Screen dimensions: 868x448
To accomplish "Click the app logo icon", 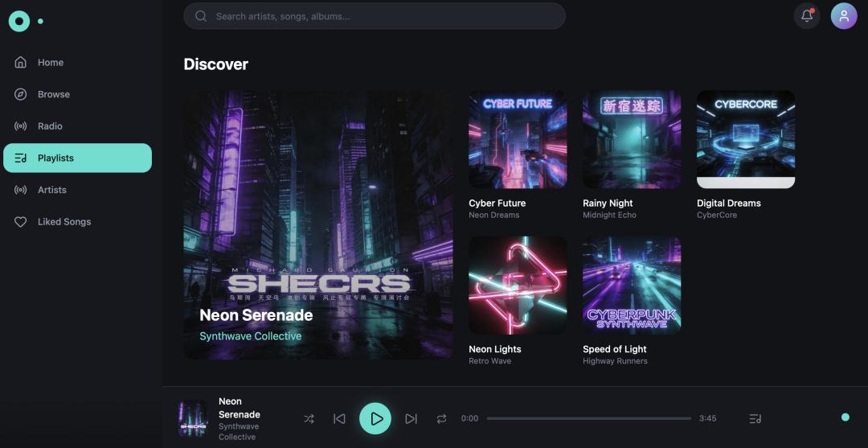I will (19, 21).
